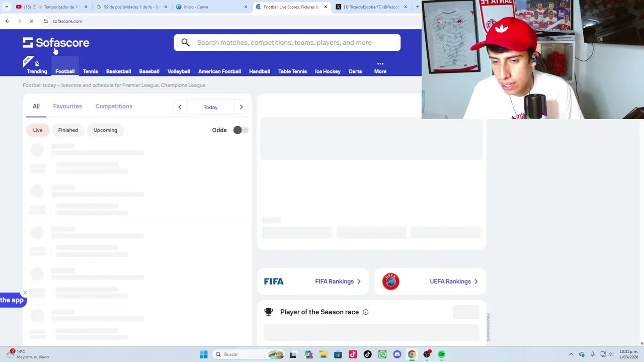Switch to the All matches tab

click(x=36, y=106)
